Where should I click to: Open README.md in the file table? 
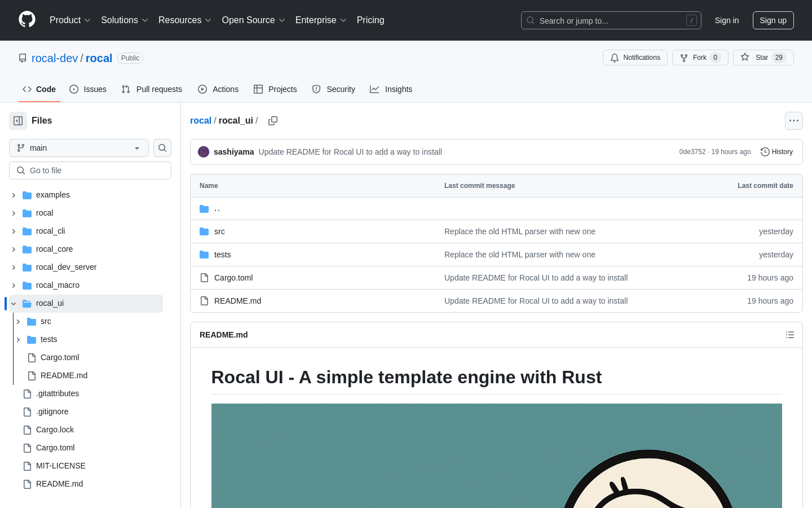[237, 301]
